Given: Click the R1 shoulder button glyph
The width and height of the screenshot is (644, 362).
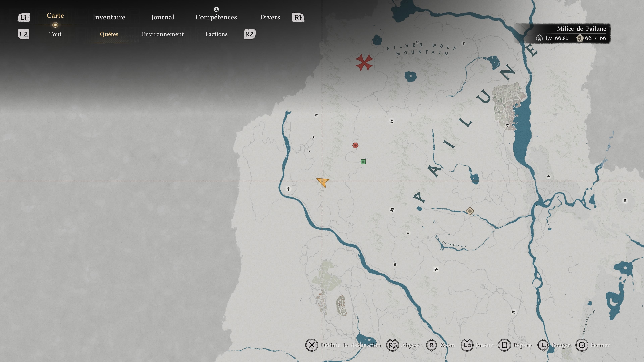Looking at the screenshot, I should pos(298,17).
